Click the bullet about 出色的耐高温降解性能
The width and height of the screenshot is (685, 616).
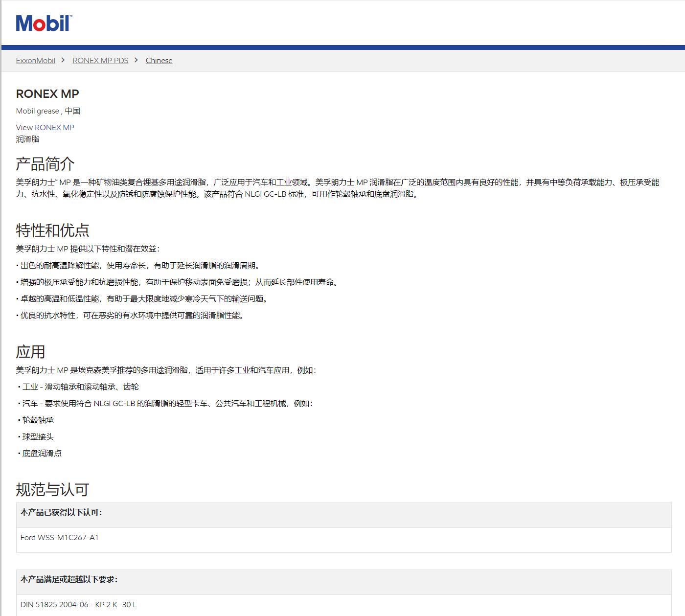tap(139, 266)
